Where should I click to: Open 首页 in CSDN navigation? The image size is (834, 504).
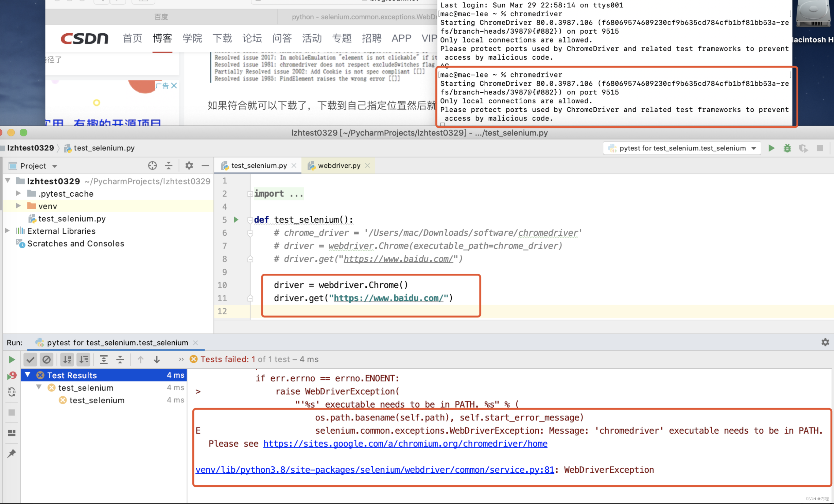point(133,38)
